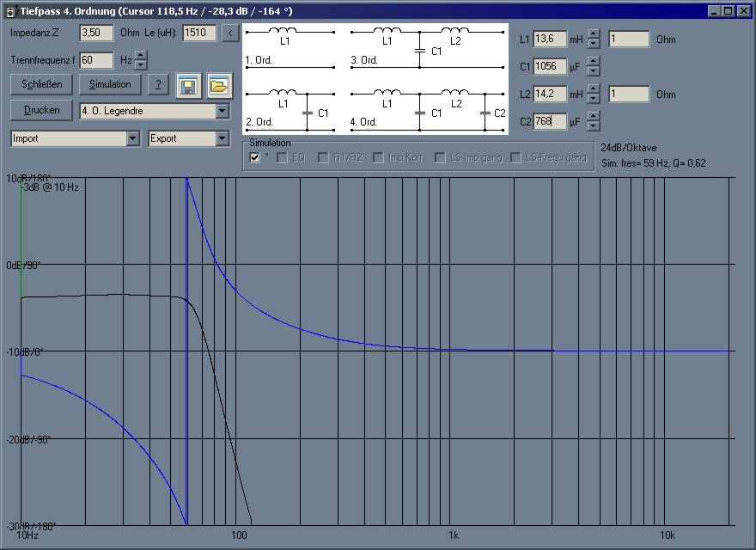Click the L2 Ohm resistance field
Image resolution: width=756 pixels, height=550 pixels.
point(629,94)
